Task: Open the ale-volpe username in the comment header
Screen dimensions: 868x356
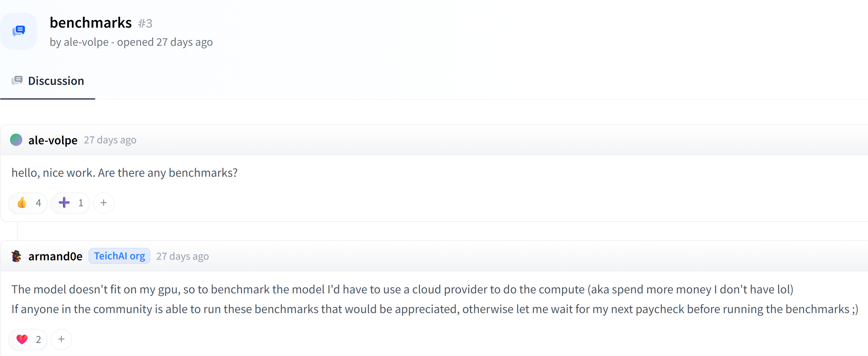Action: tap(53, 140)
